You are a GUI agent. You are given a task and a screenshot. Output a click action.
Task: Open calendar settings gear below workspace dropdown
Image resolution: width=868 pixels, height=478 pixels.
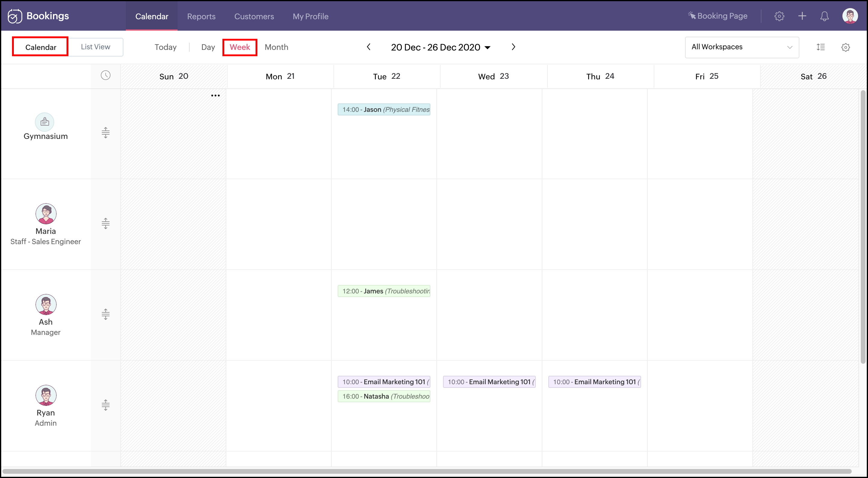pyautogui.click(x=845, y=47)
